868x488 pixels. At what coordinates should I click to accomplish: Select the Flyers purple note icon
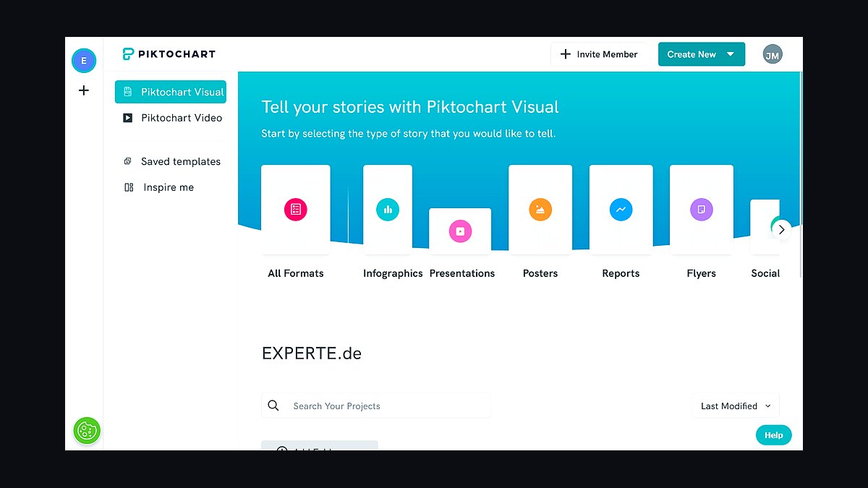point(702,210)
